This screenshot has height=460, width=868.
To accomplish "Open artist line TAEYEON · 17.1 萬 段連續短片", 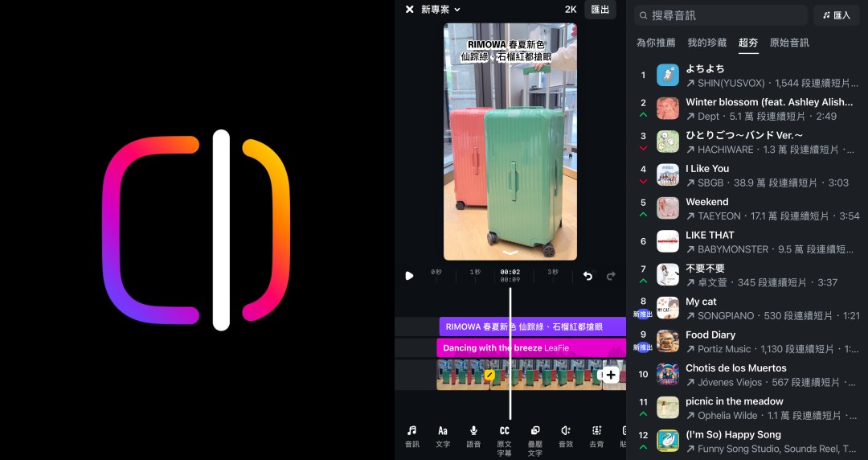I will (x=773, y=216).
